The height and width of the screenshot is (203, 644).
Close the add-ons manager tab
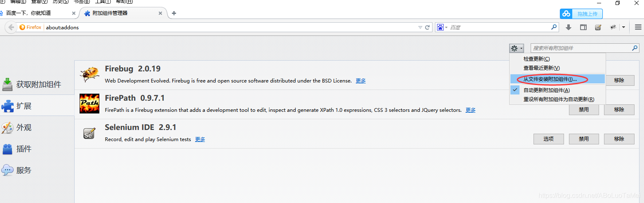pyautogui.click(x=160, y=13)
